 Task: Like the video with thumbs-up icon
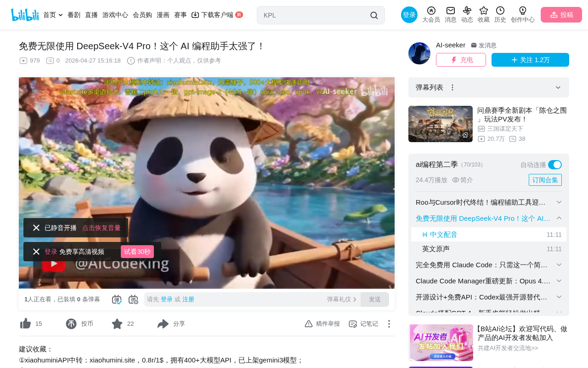pyautogui.click(x=25, y=324)
